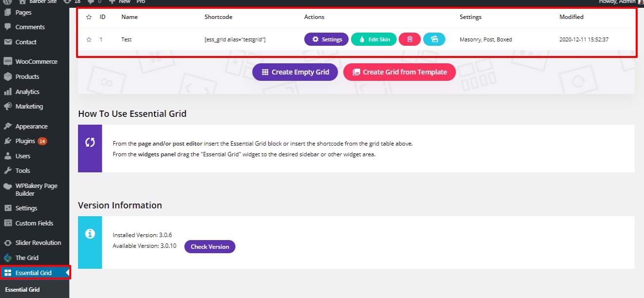The image size is (644, 298).
Task: Select the highlighted Essential Grid menu item
Action: coord(35,273)
